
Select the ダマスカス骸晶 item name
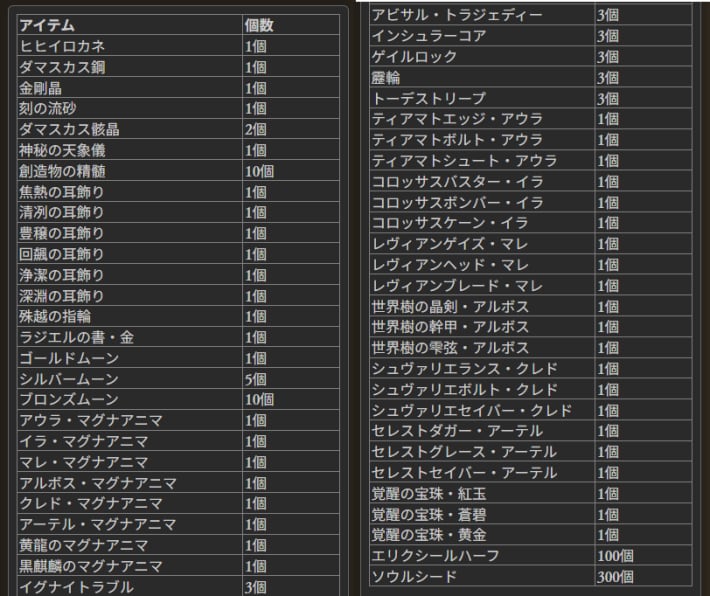pos(69,130)
